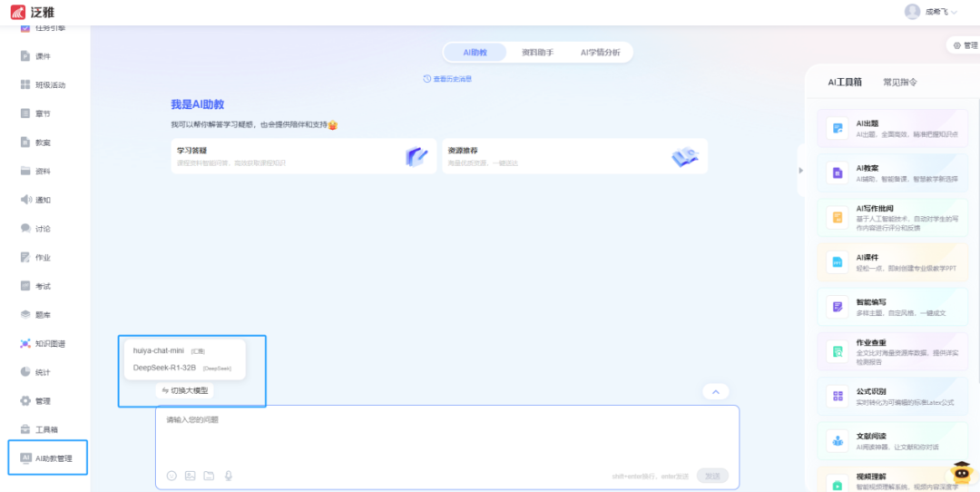Go to 章节 in the sidebar
The width and height of the screenshot is (980, 492).
(x=35, y=113)
